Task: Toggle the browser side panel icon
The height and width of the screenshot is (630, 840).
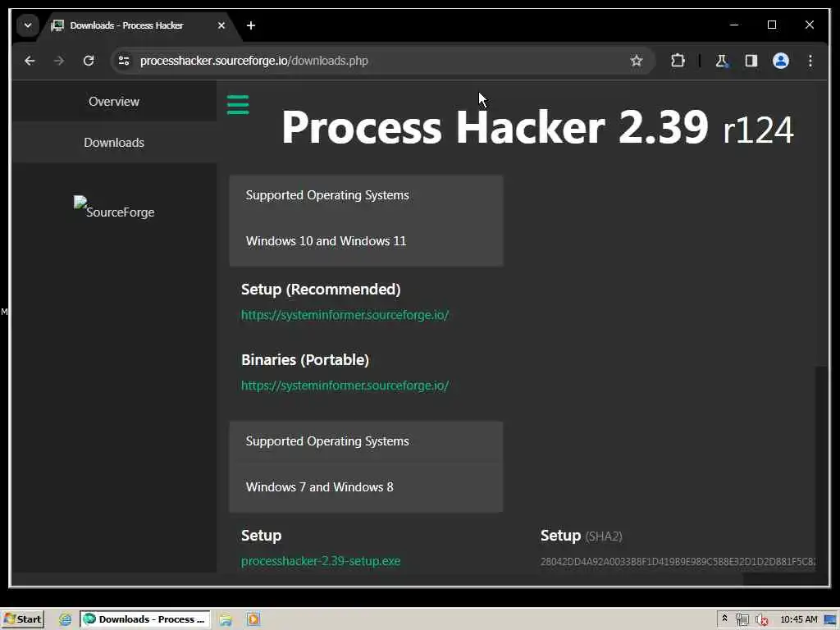Action: tap(751, 61)
